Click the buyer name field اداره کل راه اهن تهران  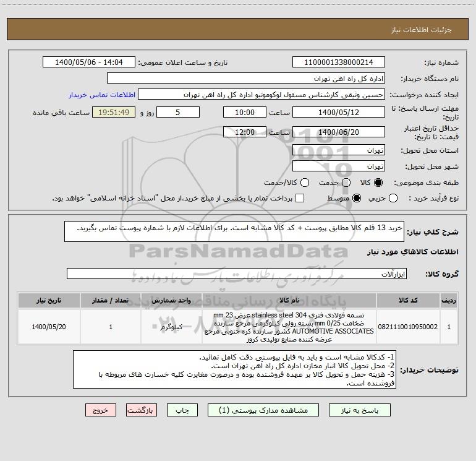pyautogui.click(x=246, y=79)
